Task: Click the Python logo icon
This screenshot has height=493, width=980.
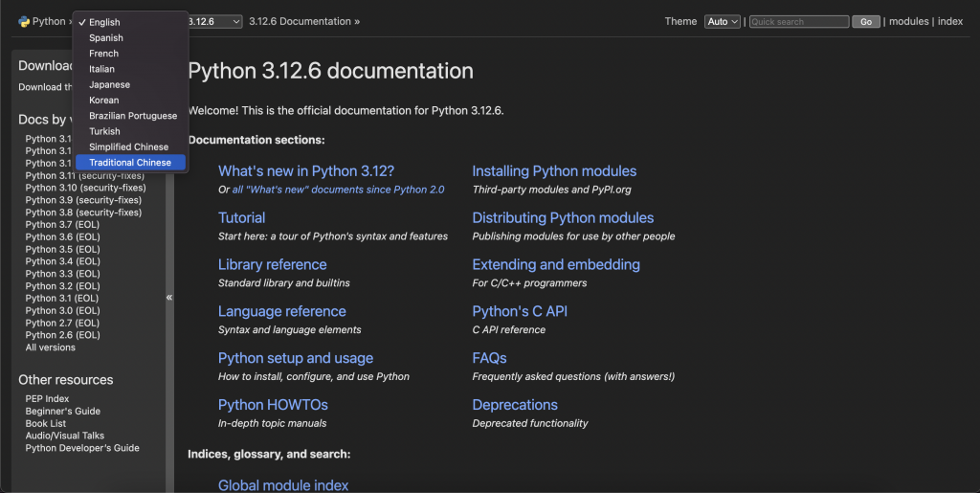Action: point(24,21)
